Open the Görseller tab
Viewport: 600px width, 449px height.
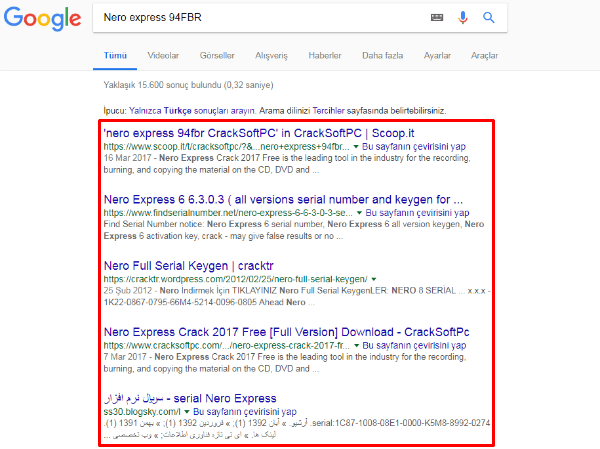[217, 56]
